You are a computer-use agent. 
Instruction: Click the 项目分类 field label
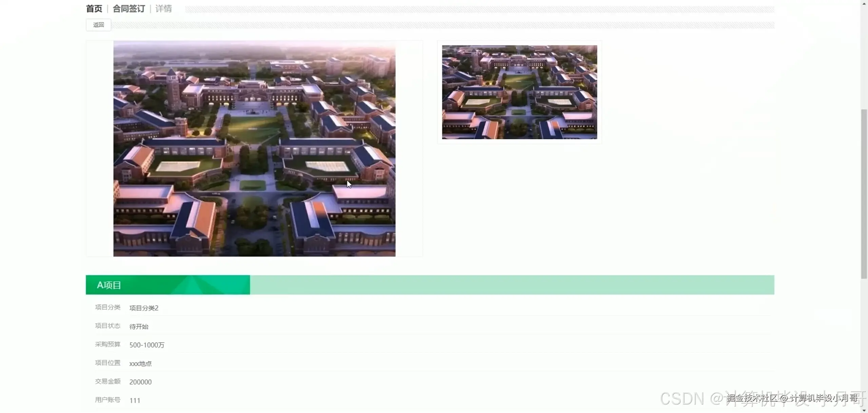tap(107, 307)
